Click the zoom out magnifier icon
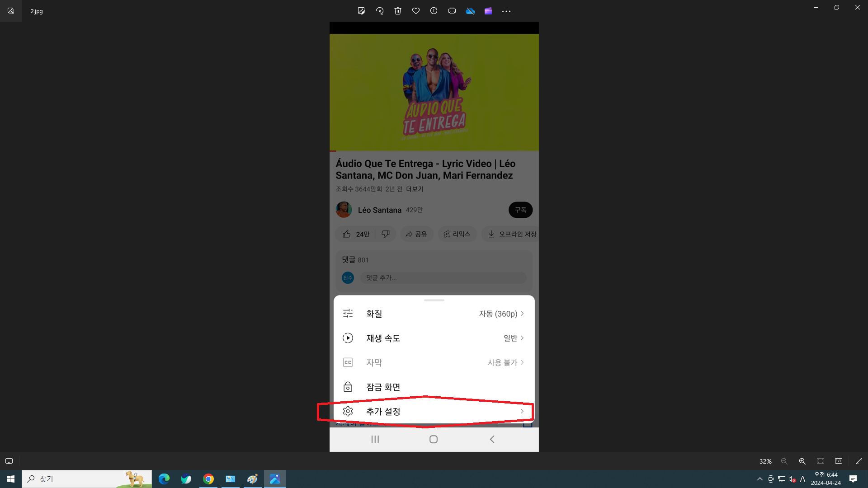This screenshot has height=488, width=868. click(784, 461)
